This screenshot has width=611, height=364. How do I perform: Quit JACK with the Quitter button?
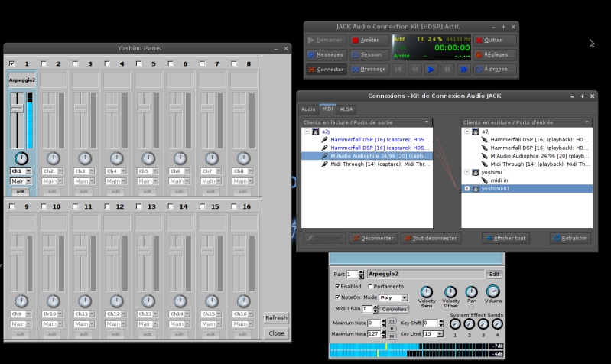pos(495,40)
